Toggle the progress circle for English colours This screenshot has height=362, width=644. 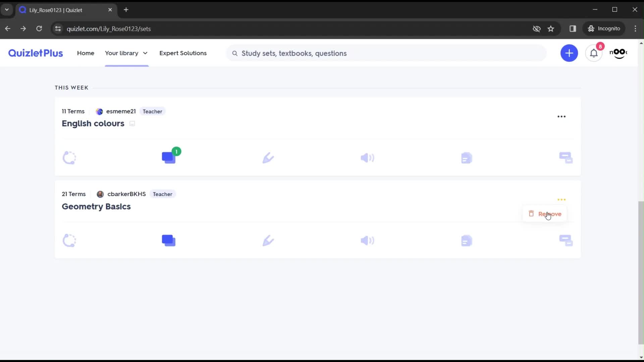tap(69, 158)
